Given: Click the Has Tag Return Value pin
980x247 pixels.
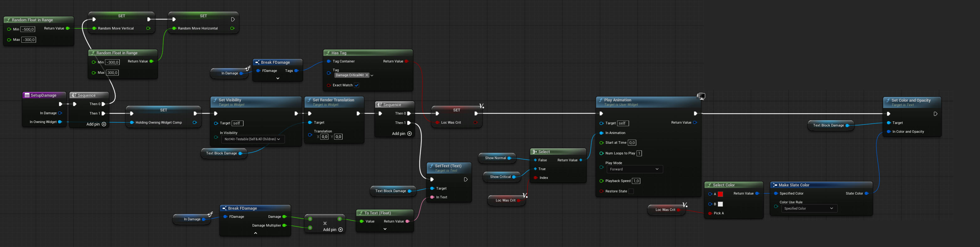Looking at the screenshot, I should (x=407, y=62).
